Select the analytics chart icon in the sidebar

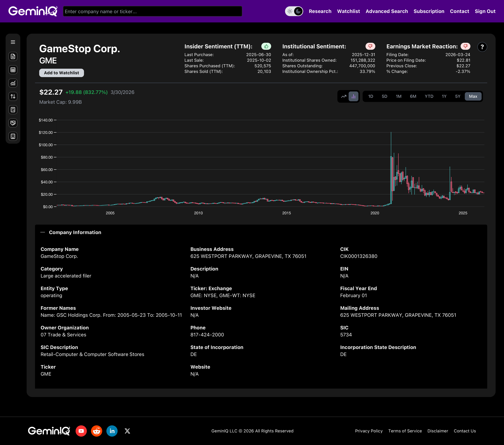13,83
